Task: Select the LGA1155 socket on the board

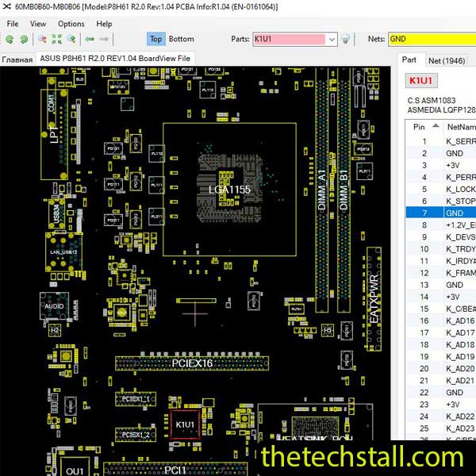Action: [229, 190]
